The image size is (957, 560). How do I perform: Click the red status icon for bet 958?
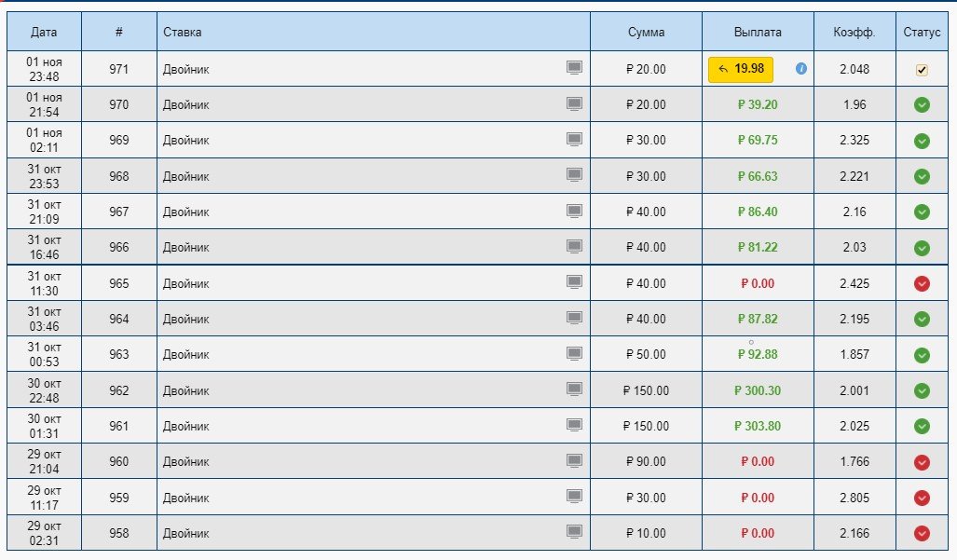coord(922,533)
